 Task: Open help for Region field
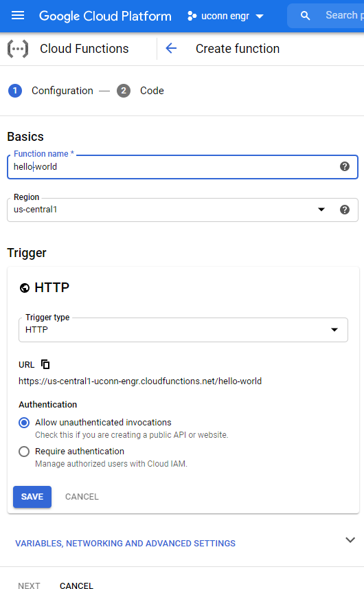pyautogui.click(x=345, y=210)
